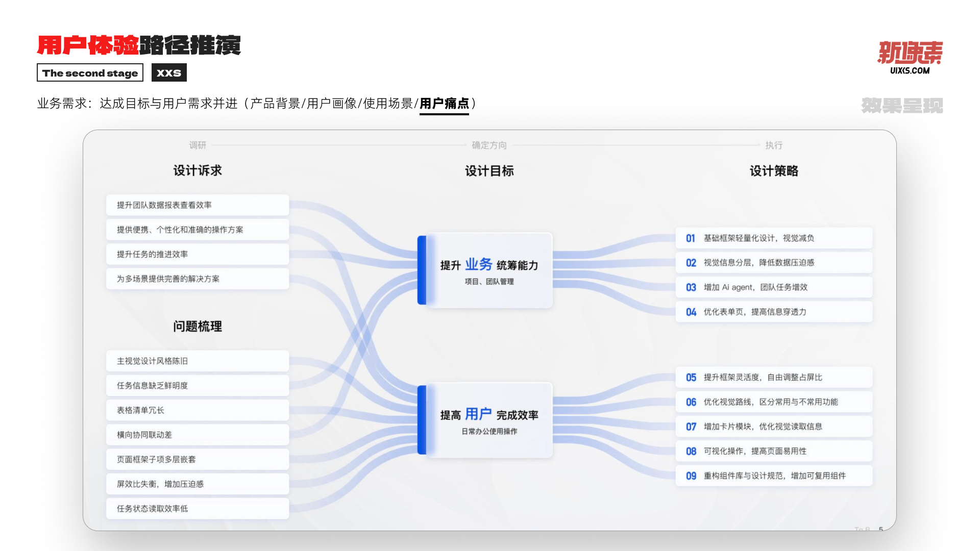This screenshot has width=980, height=551.
Task: Click the 提升业务统筹能力 goal card
Action: click(489, 270)
